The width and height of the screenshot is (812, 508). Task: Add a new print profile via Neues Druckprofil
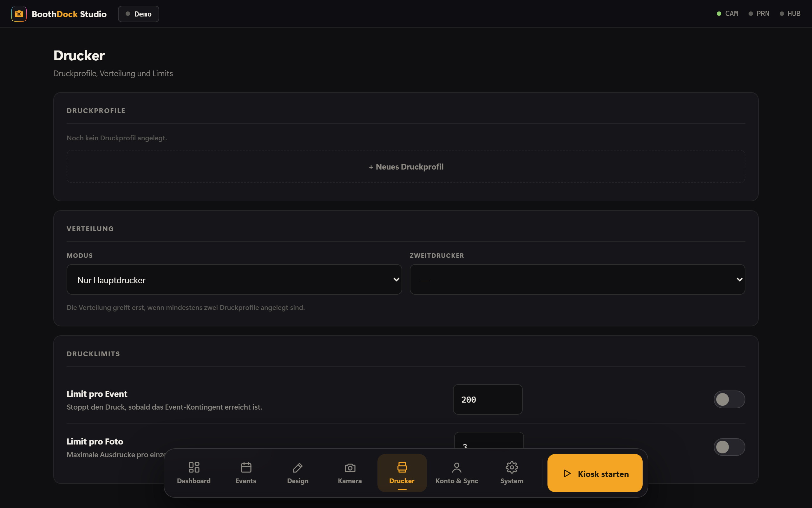(406, 167)
